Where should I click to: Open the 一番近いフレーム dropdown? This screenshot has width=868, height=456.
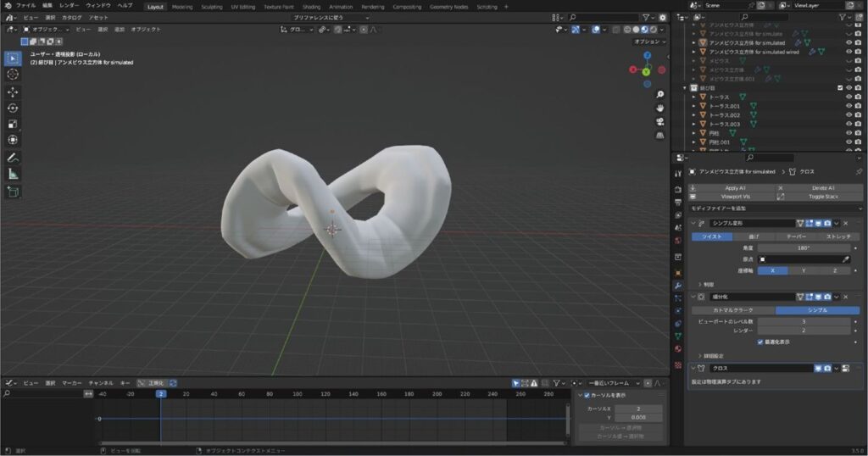[614, 383]
